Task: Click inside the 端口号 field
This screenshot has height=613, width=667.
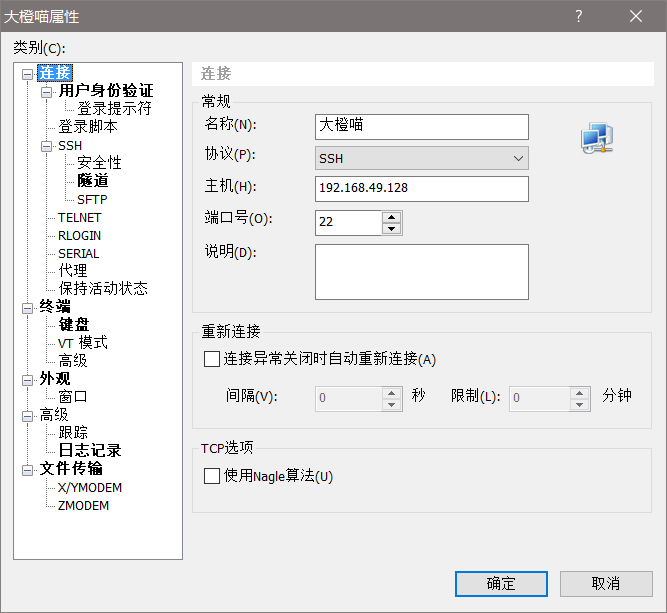Action: point(348,223)
